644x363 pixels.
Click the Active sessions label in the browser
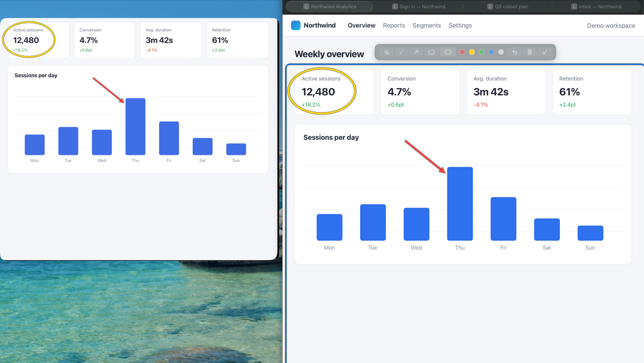click(321, 79)
